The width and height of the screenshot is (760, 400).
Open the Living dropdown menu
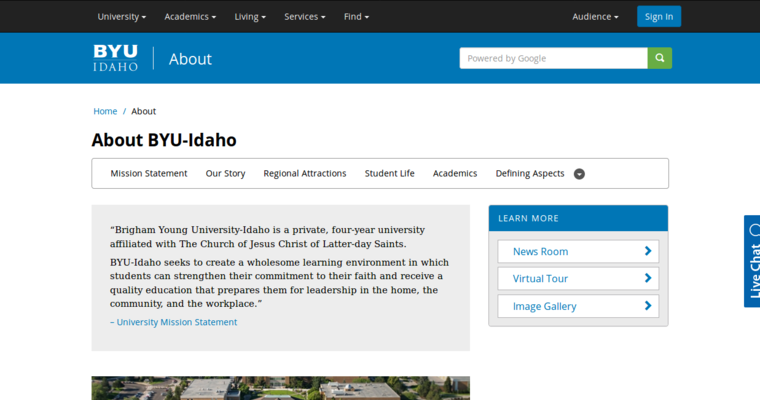249,17
